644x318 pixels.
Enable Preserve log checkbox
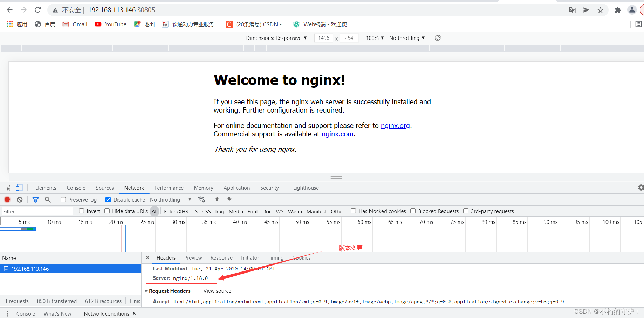pos(63,200)
